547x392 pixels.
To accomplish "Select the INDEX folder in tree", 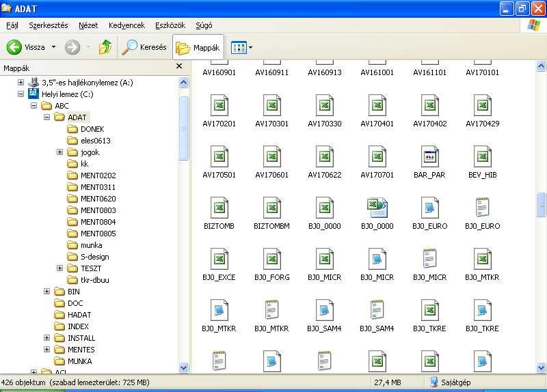I will point(72,326).
